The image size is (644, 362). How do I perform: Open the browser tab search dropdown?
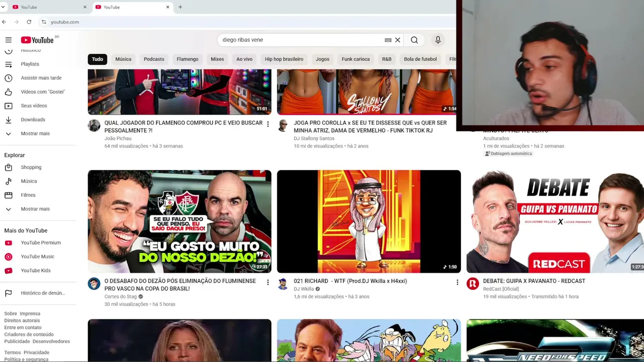3,7
